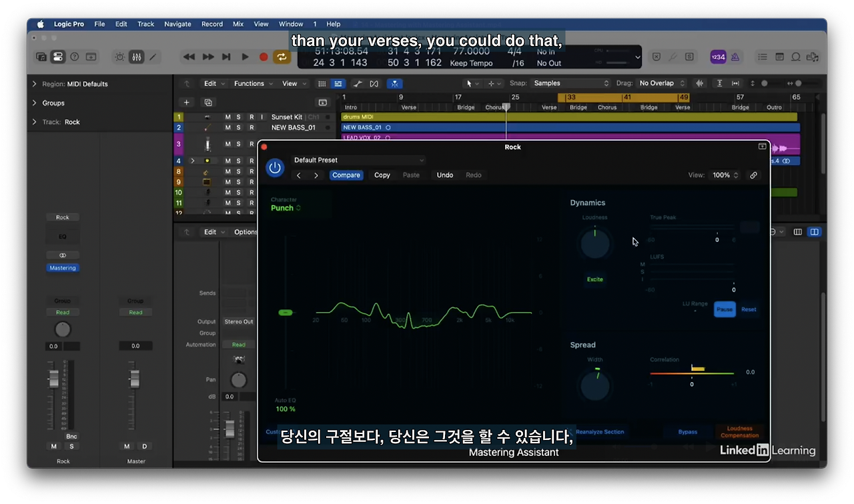Open Editors pencil button
The width and height of the screenshot is (854, 504).
point(153,57)
